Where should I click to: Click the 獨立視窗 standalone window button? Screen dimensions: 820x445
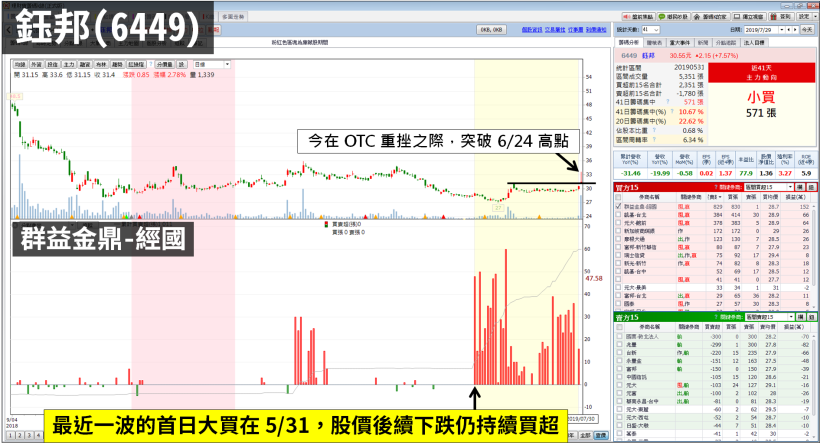click(x=749, y=17)
